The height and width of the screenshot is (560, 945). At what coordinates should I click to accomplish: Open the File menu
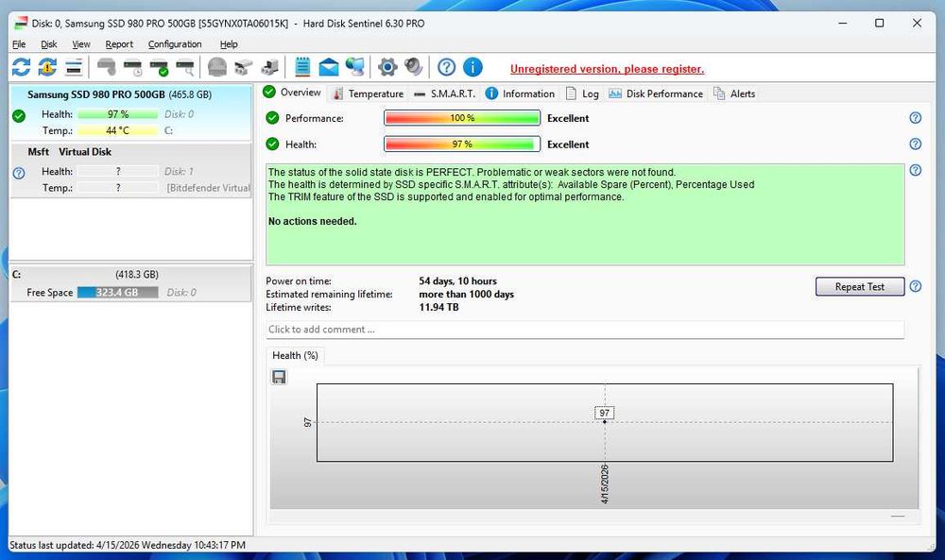19,44
